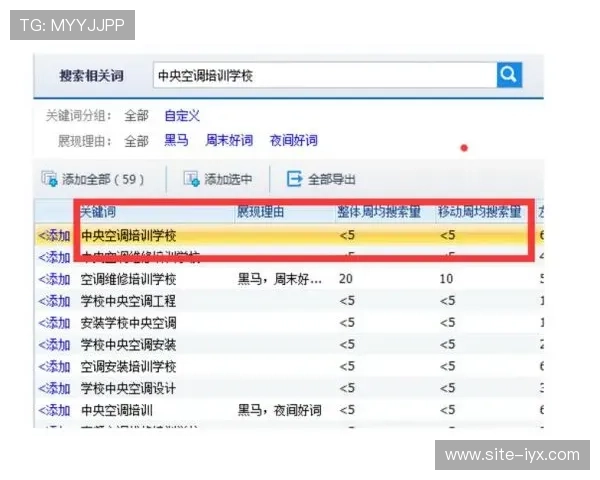Viewport: 600px width, 480px height.
Task: Click the blue search magnifier button
Action: (x=509, y=75)
